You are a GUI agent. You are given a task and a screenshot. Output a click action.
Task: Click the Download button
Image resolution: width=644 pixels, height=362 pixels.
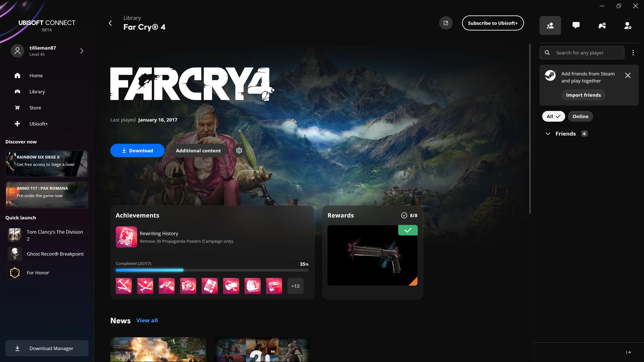pos(137,150)
